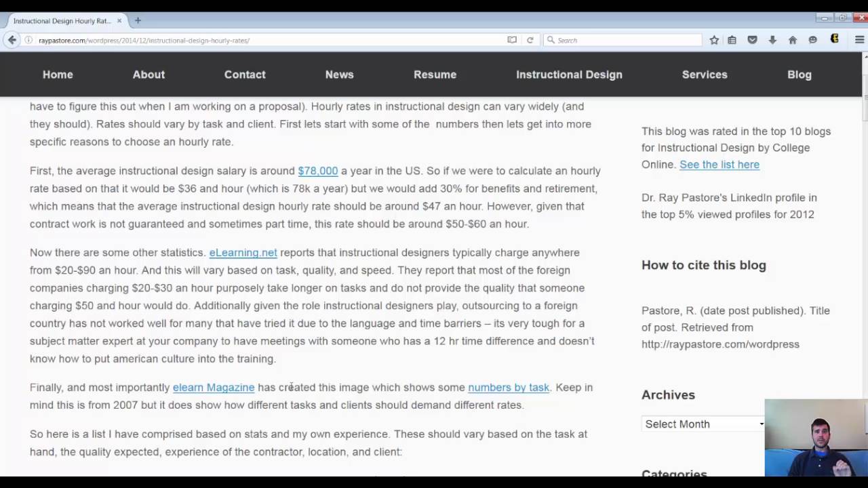
Task: Open the eLearning.net link
Action: (x=243, y=252)
